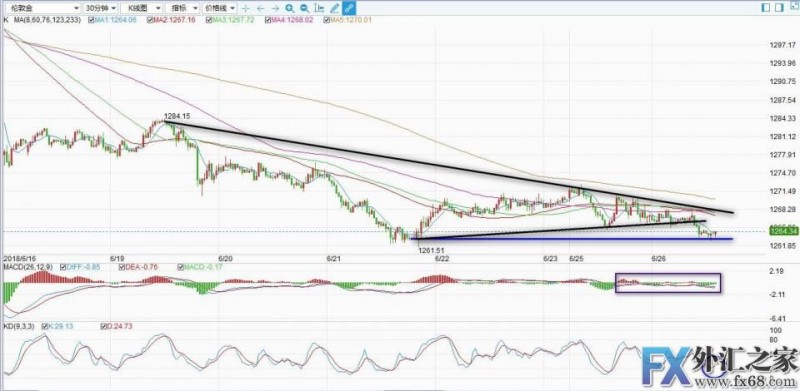Click the 6/19 date on the time axis
Image resolution: width=800 pixels, height=391 pixels.
[117, 259]
